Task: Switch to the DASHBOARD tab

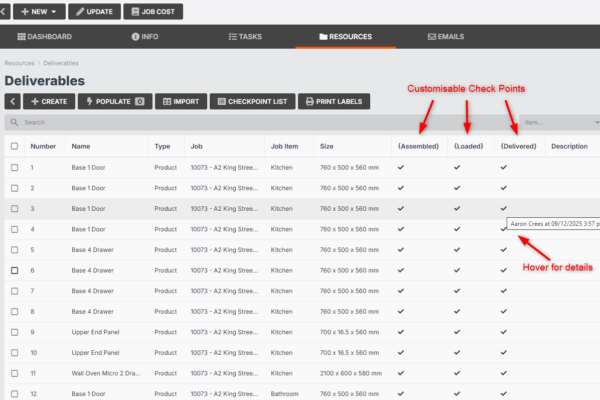Action: pos(45,37)
